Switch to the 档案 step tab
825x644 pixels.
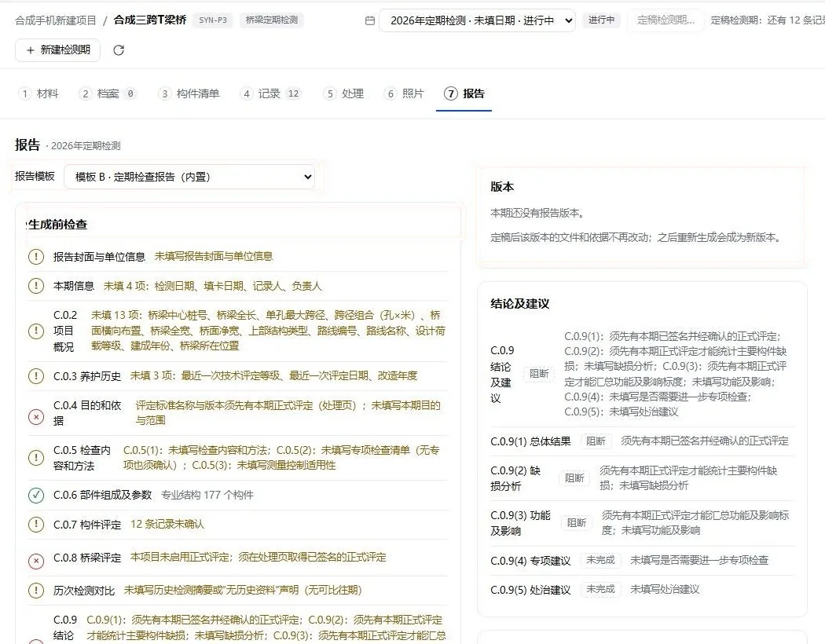tap(108, 93)
